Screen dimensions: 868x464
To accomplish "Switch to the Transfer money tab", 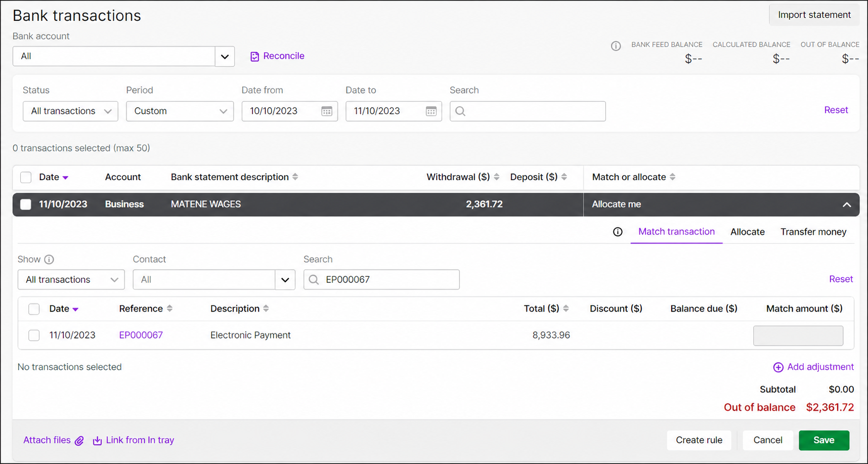I will click(813, 232).
